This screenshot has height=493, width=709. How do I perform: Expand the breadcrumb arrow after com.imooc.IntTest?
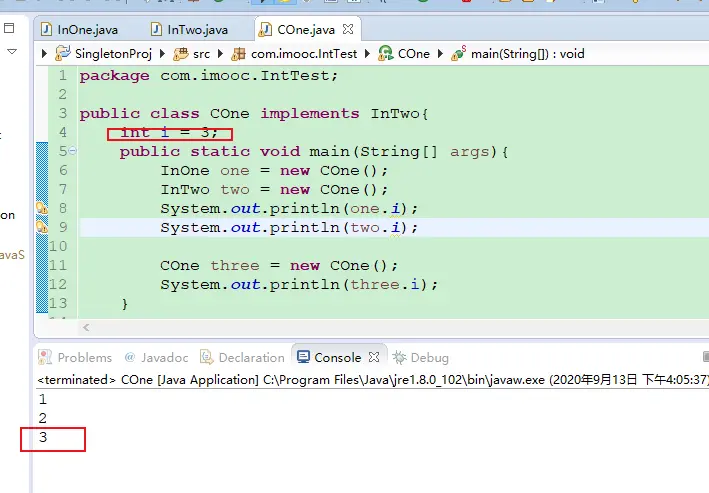[368, 53]
